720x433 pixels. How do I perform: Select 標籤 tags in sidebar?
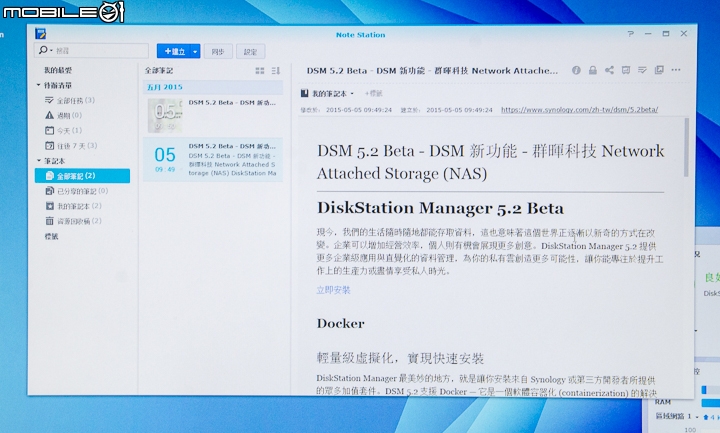point(51,236)
